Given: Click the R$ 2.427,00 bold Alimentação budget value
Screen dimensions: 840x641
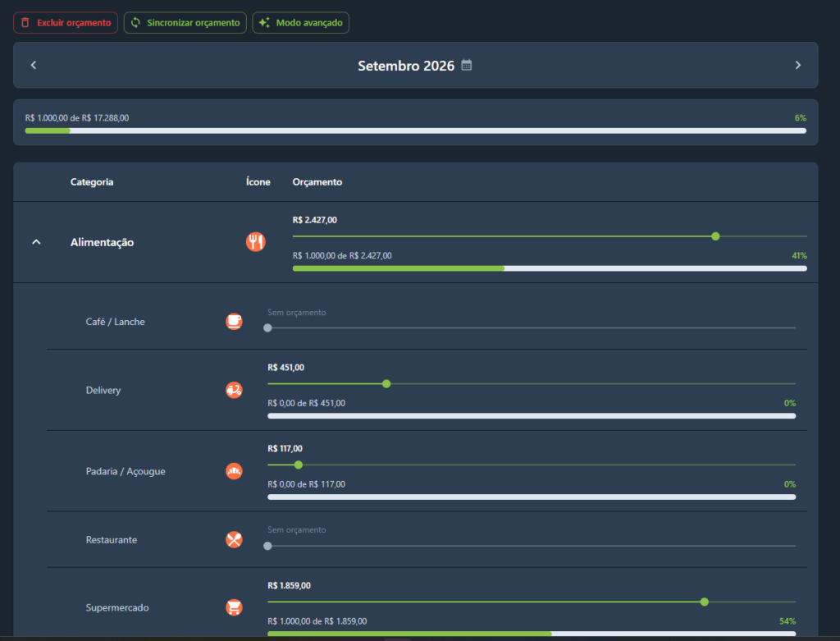Looking at the screenshot, I should (314, 220).
